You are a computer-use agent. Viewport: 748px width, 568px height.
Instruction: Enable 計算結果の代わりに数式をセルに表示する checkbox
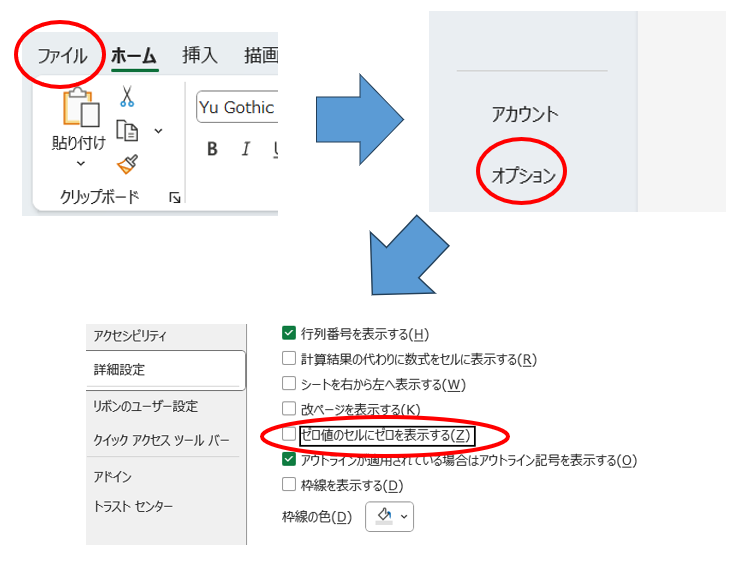tap(289, 358)
